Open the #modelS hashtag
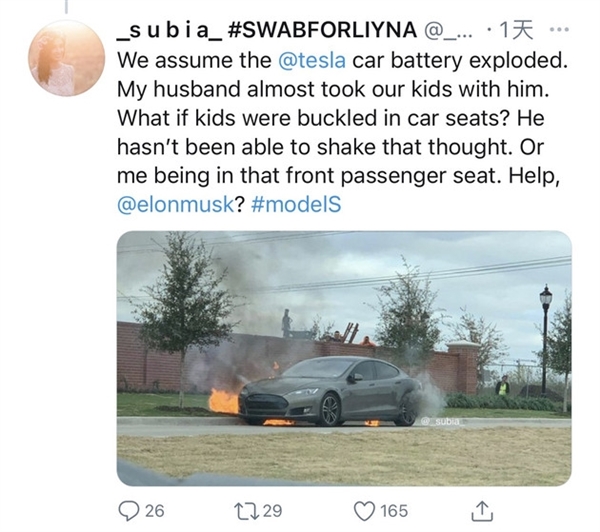The image size is (600, 532). [x=296, y=205]
